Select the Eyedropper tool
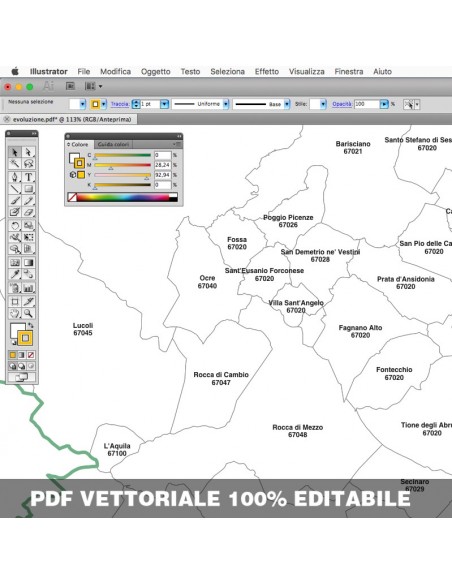Viewport: 452px width, 584px height. tap(15, 274)
